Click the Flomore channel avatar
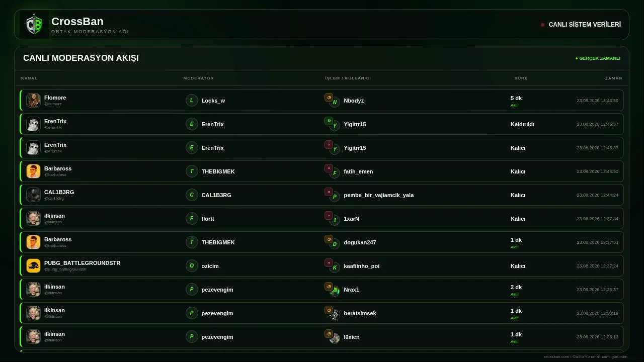 33,100
